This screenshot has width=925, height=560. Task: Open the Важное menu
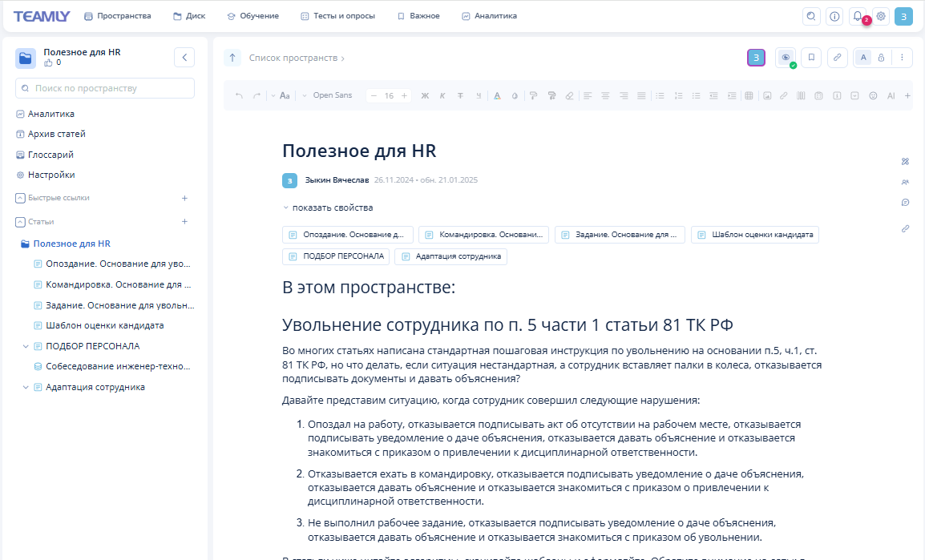(418, 16)
